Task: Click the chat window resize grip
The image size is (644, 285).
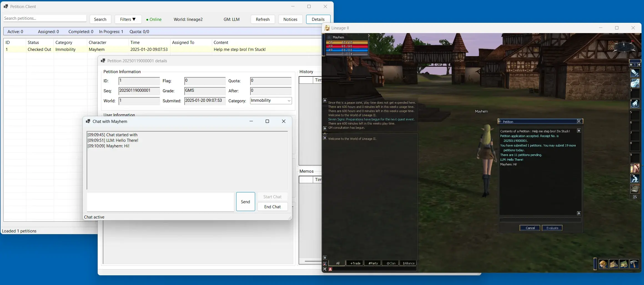Action: 290,218
